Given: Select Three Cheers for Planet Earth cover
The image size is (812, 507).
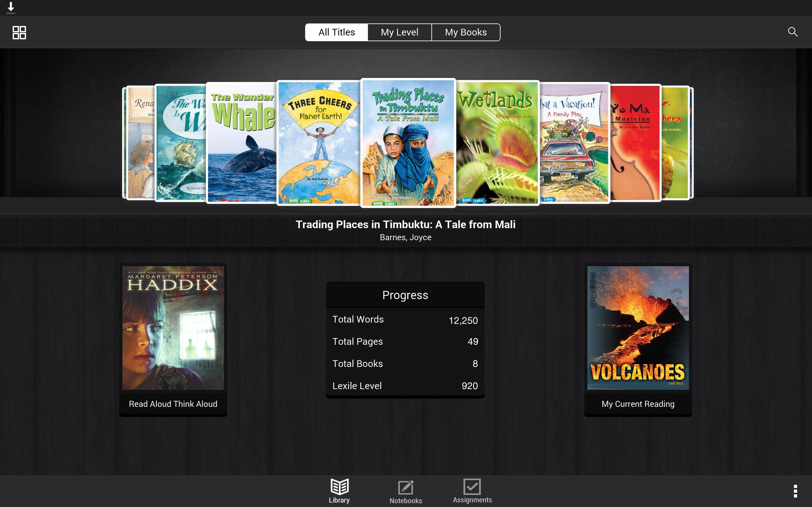Looking at the screenshot, I should [319, 143].
